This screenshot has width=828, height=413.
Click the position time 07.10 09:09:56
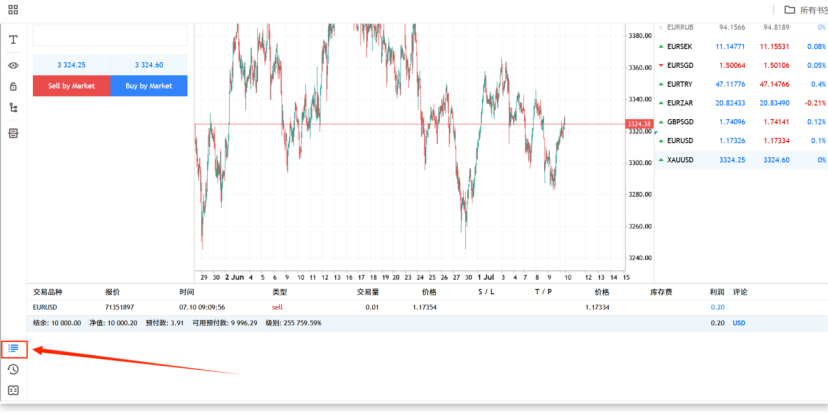[x=202, y=307]
